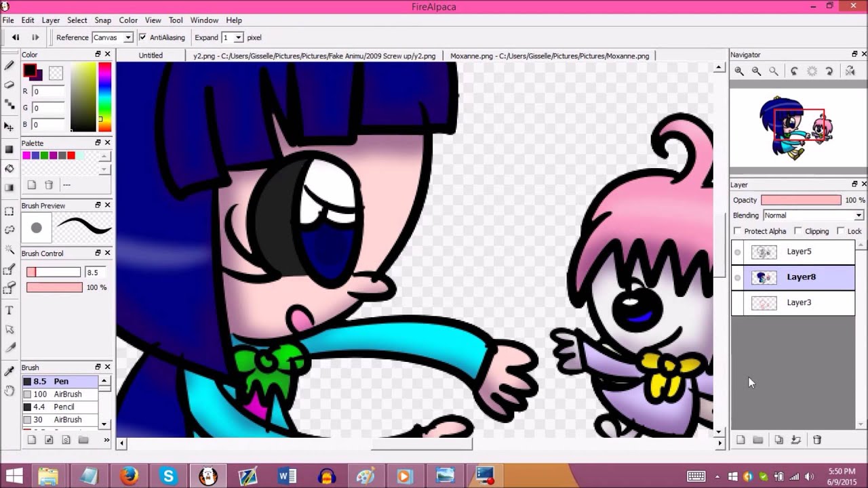
Task: Select the Lasso tool
Action: 9,230
